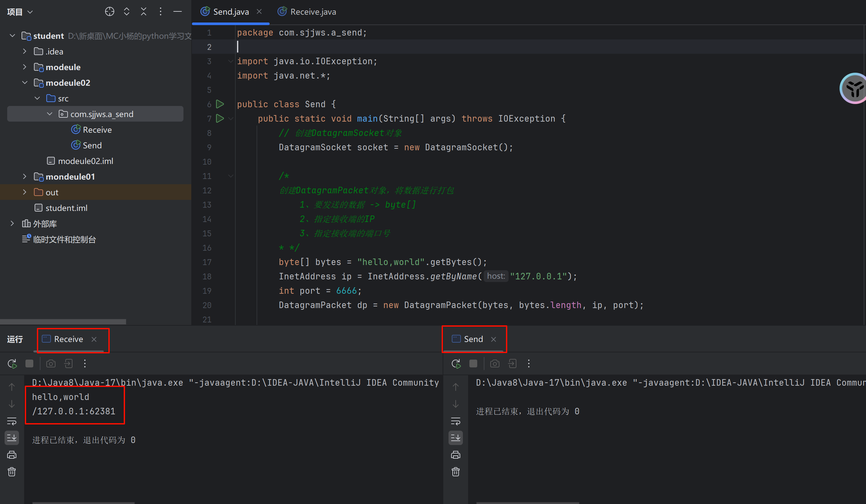
Task: Click the rerun icon in Receive console
Action: click(x=12, y=363)
